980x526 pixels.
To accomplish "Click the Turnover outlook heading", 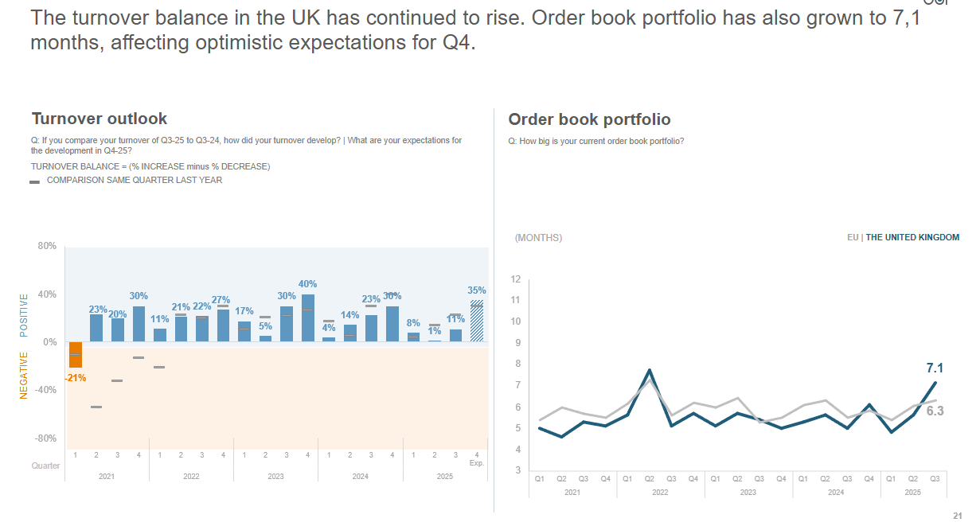I will [100, 119].
